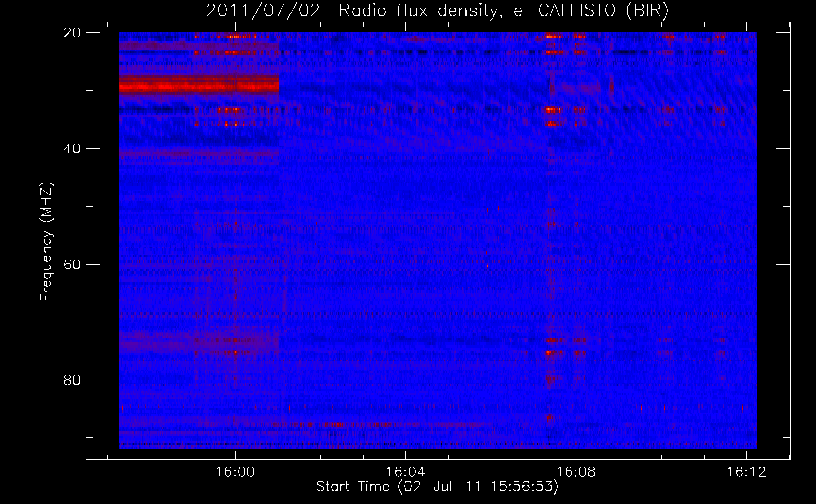The image size is (816, 504).
Task: Click the '16:04' time tick label
Action: (405, 472)
